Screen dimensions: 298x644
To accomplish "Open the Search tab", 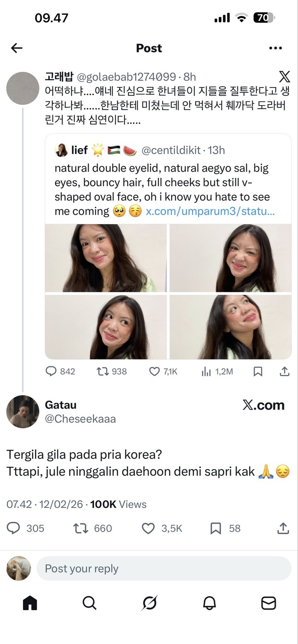I will coord(89,603).
